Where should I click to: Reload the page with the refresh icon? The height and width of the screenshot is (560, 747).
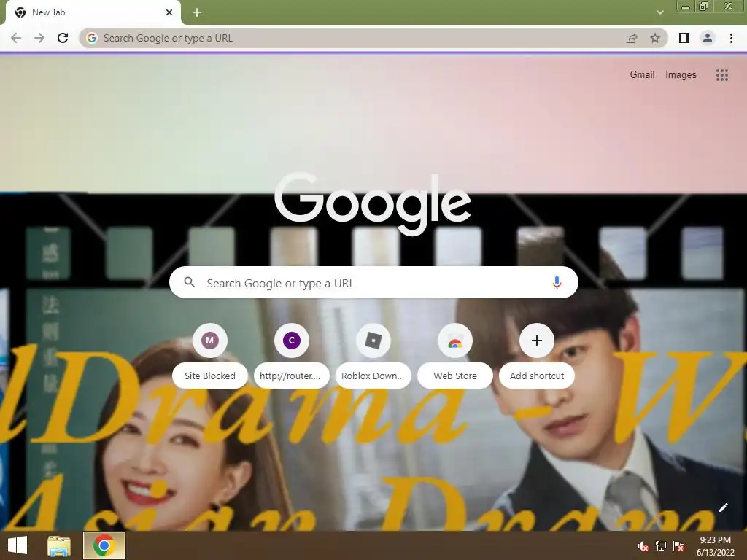63,38
